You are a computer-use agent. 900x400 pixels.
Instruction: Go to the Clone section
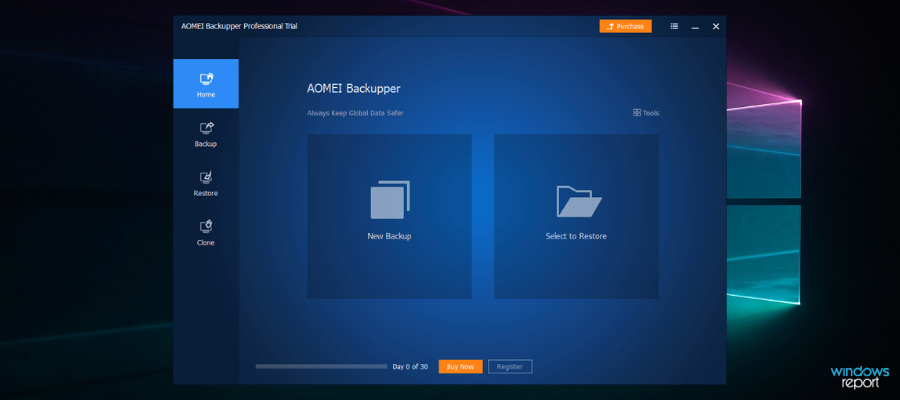(206, 234)
